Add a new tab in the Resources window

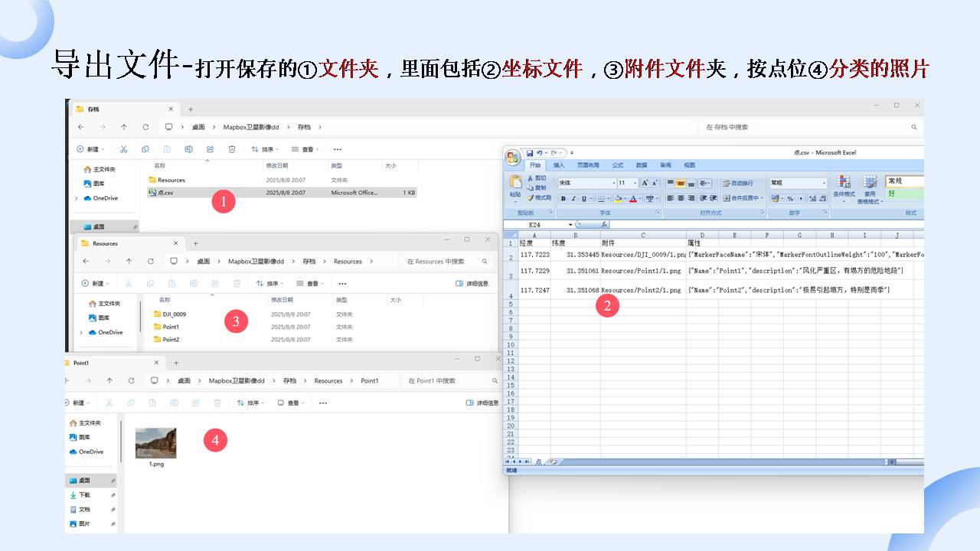[195, 243]
